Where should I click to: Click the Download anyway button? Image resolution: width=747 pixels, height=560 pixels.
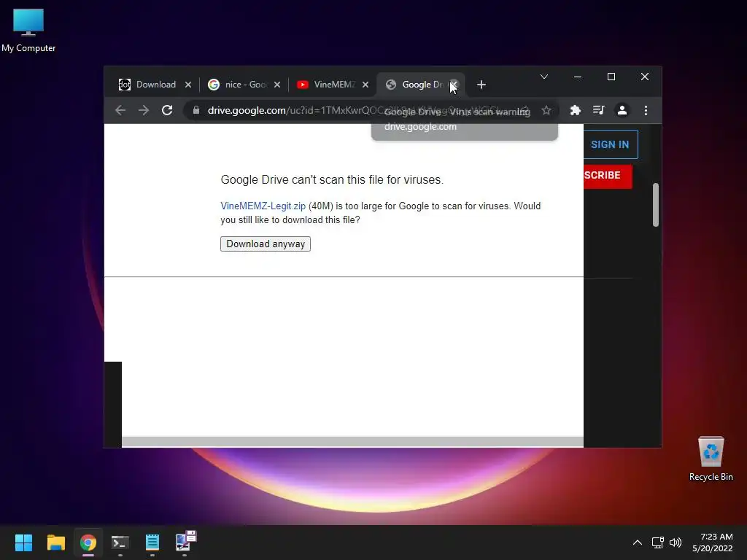pyautogui.click(x=266, y=244)
